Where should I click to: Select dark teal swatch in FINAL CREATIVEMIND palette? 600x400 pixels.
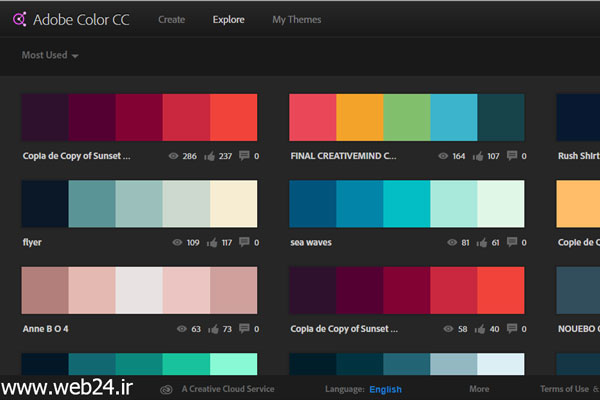501,117
